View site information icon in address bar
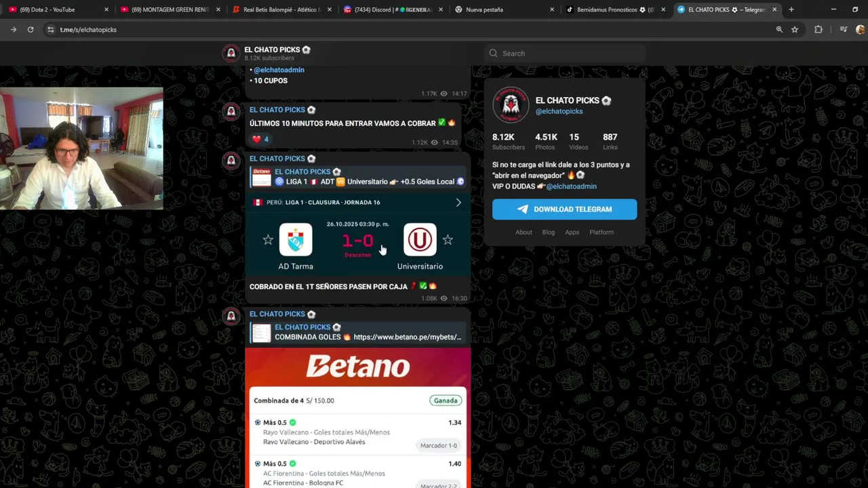Screen dimensions: 868x488 point(51,30)
